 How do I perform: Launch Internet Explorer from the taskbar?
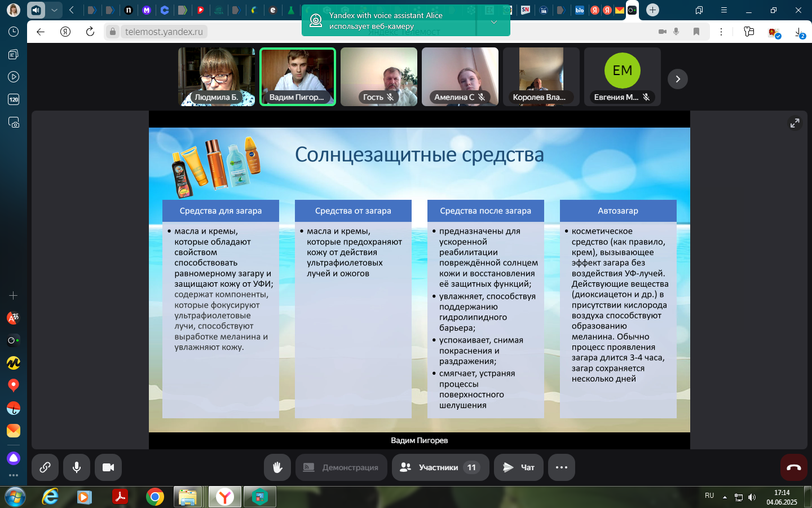[50, 497]
